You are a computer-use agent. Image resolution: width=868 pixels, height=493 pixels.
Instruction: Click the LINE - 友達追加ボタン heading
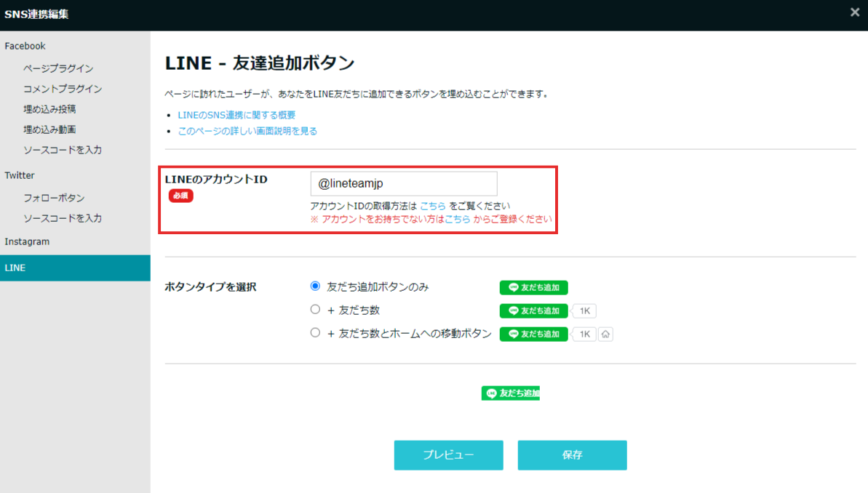(260, 63)
